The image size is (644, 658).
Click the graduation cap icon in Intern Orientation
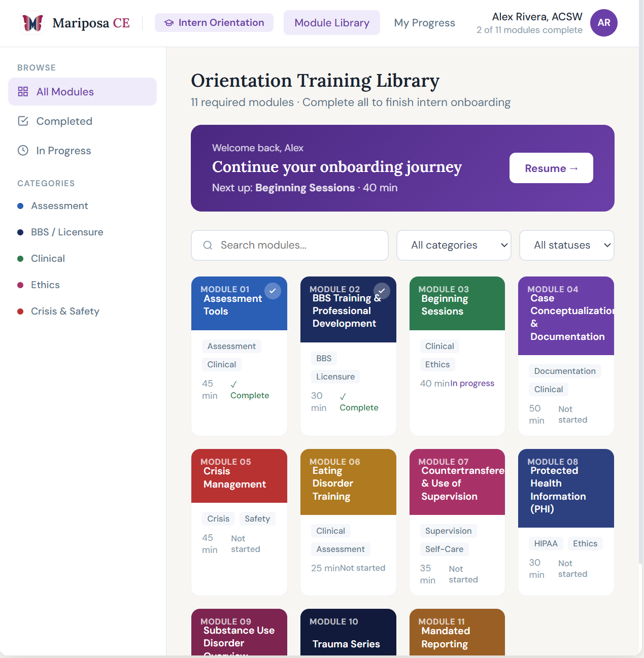(x=169, y=23)
